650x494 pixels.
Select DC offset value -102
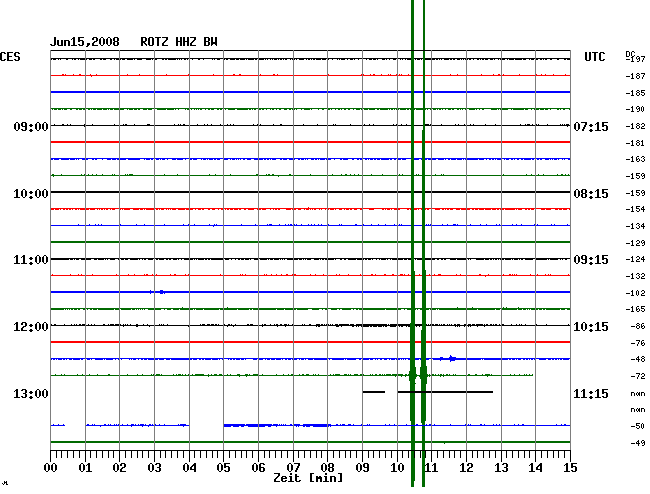click(635, 293)
